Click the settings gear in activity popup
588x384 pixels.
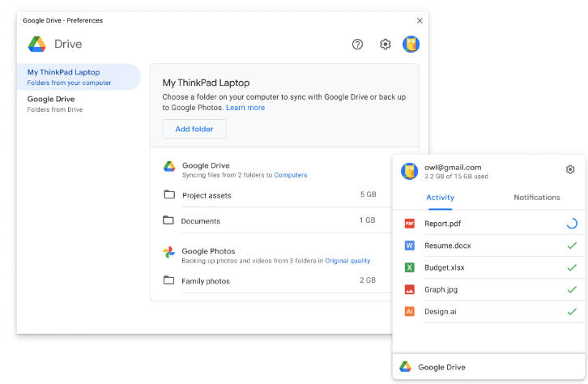pos(570,169)
